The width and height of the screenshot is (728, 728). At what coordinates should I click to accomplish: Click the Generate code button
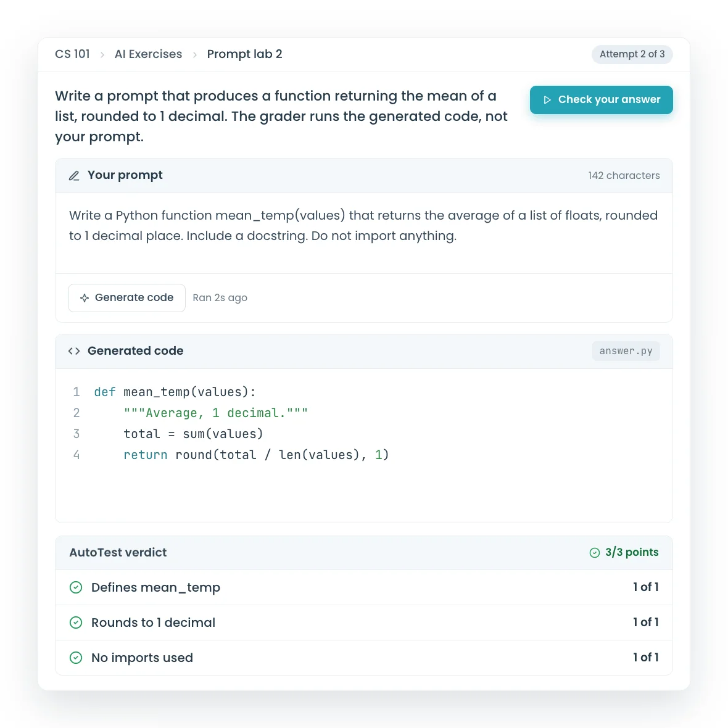point(126,298)
